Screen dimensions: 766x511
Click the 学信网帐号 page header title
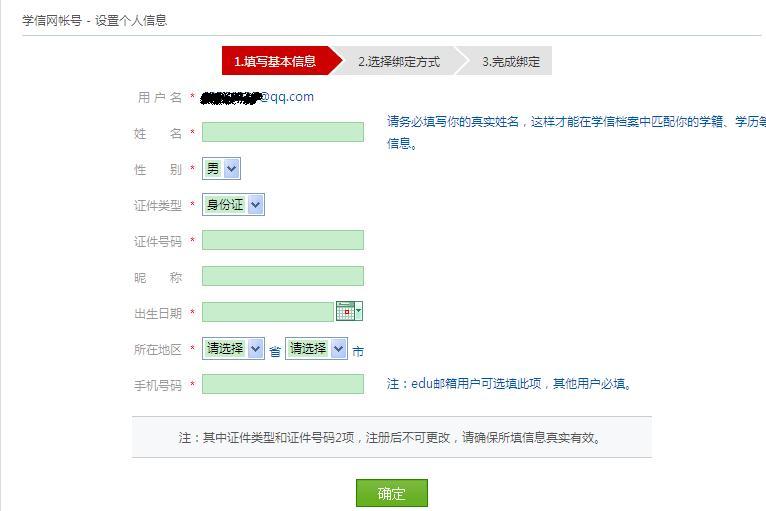click(x=95, y=20)
